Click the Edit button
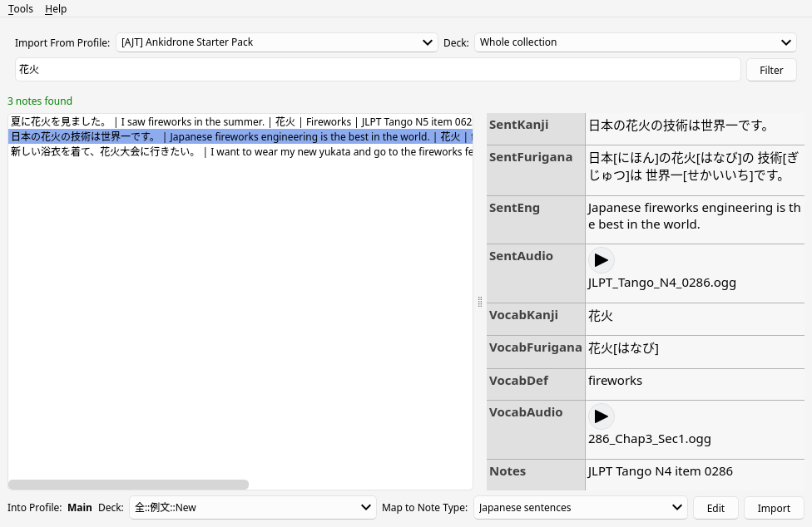Screen dimensions: 812x527 [x=715, y=508]
